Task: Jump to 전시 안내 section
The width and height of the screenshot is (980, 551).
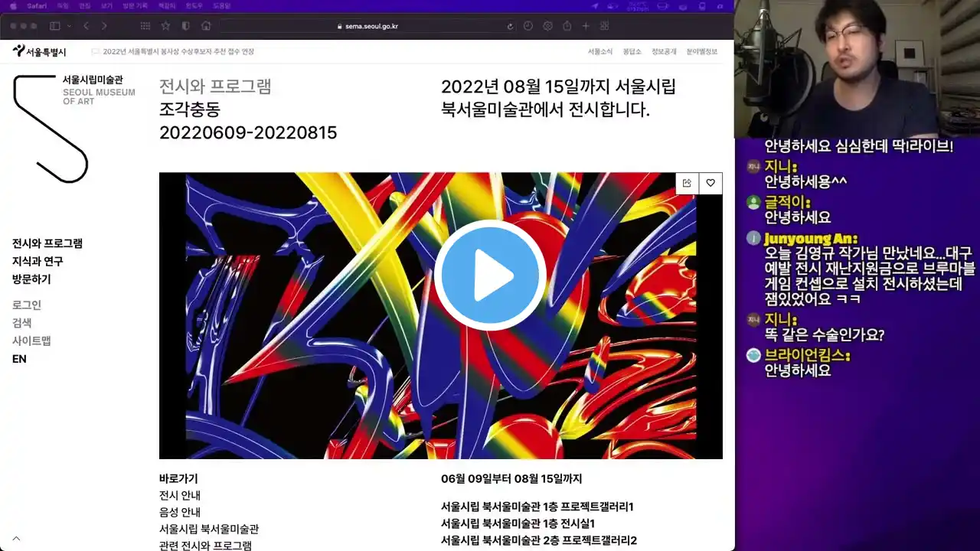Action: click(x=180, y=495)
